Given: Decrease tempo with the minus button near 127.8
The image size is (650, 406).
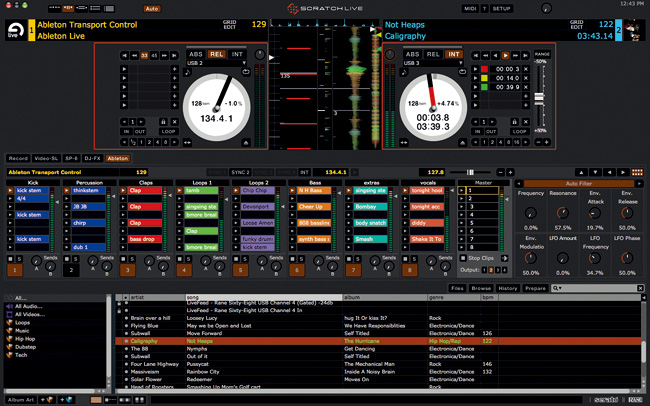Looking at the screenshot, I should click(501, 172).
